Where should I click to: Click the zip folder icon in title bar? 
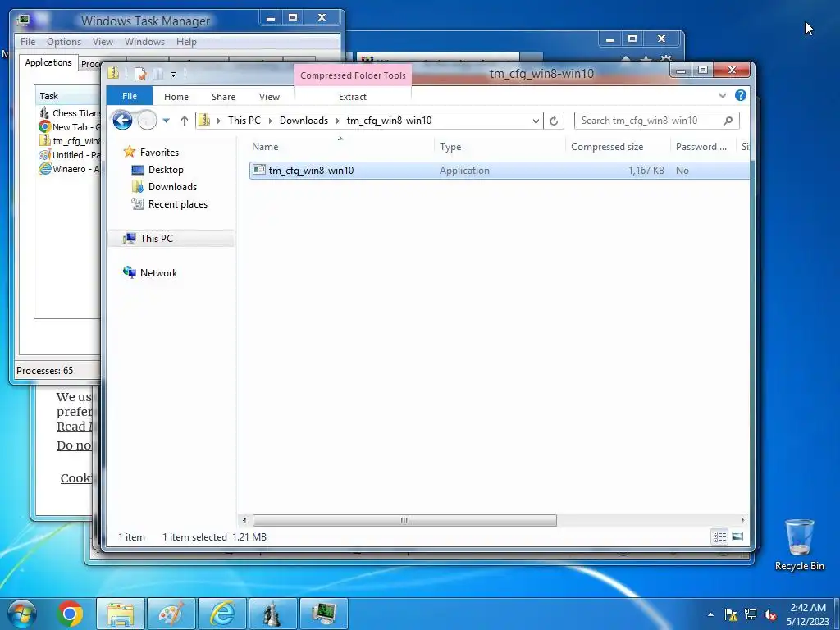[113, 73]
